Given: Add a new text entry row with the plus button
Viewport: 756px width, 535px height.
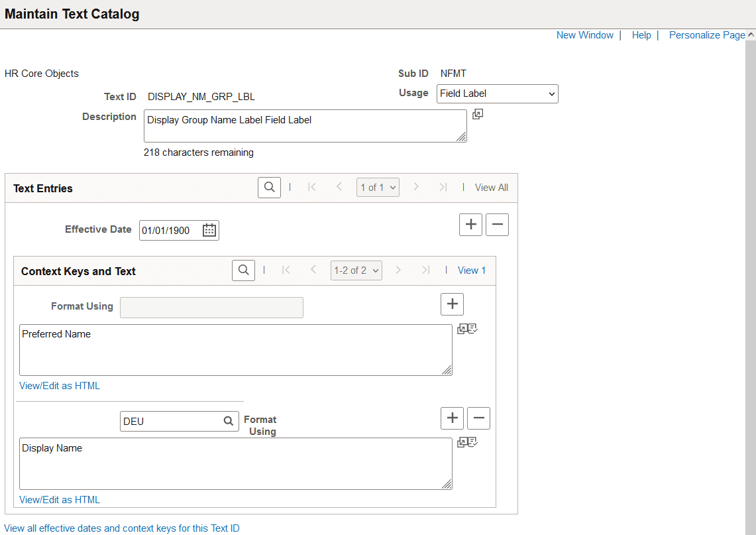Looking at the screenshot, I should pos(470,224).
